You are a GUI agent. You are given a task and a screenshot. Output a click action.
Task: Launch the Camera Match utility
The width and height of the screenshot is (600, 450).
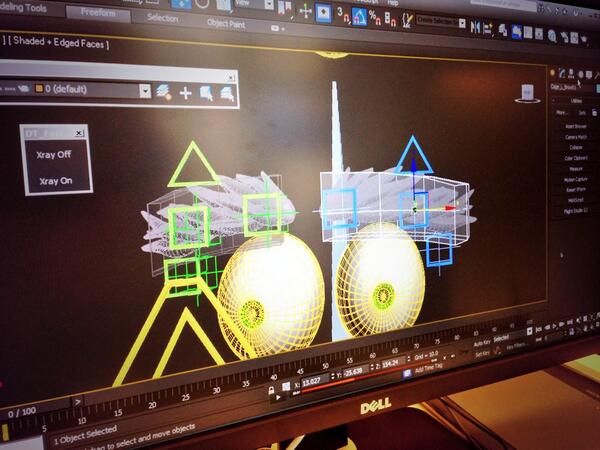[x=576, y=137]
